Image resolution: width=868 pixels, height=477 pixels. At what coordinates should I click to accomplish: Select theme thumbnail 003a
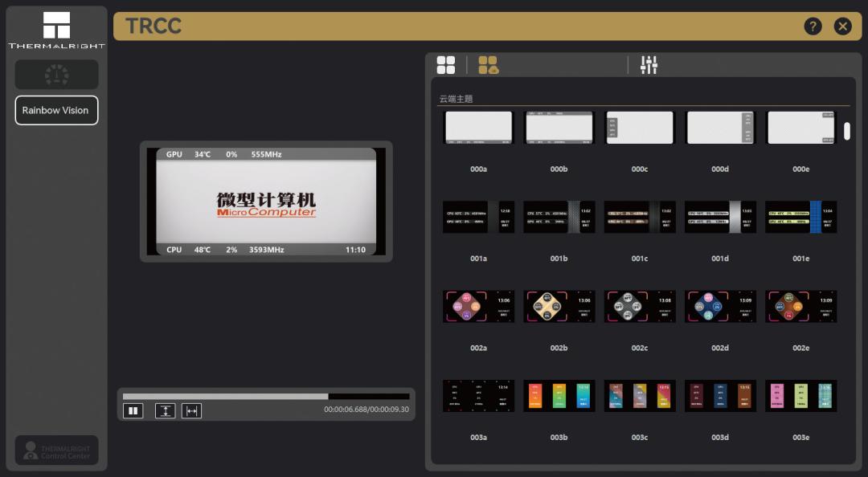pyautogui.click(x=479, y=396)
